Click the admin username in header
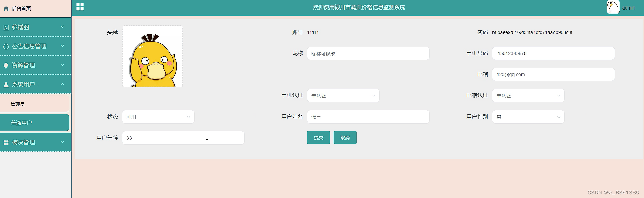The height and width of the screenshot is (198, 644). [x=629, y=8]
